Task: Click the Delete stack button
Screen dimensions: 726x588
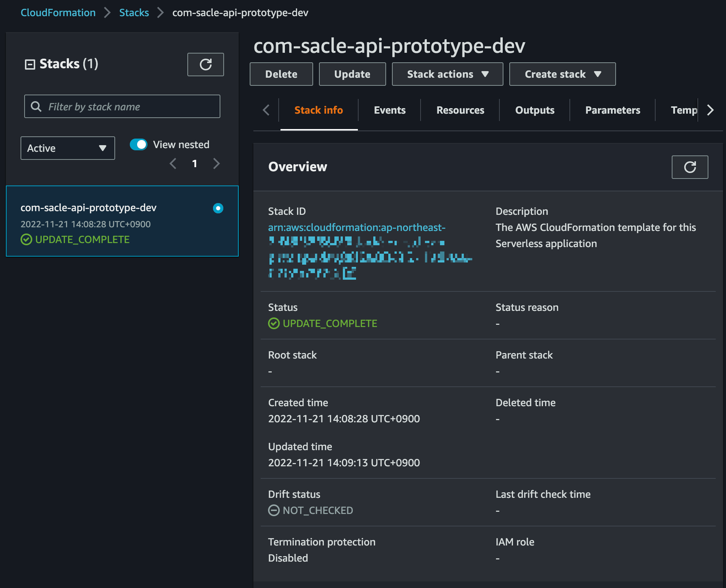Action: [x=281, y=74]
